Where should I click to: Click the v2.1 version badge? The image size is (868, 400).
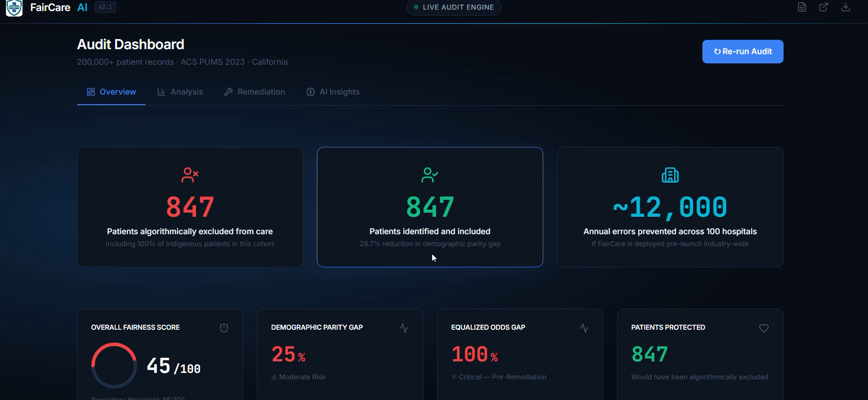pyautogui.click(x=105, y=7)
